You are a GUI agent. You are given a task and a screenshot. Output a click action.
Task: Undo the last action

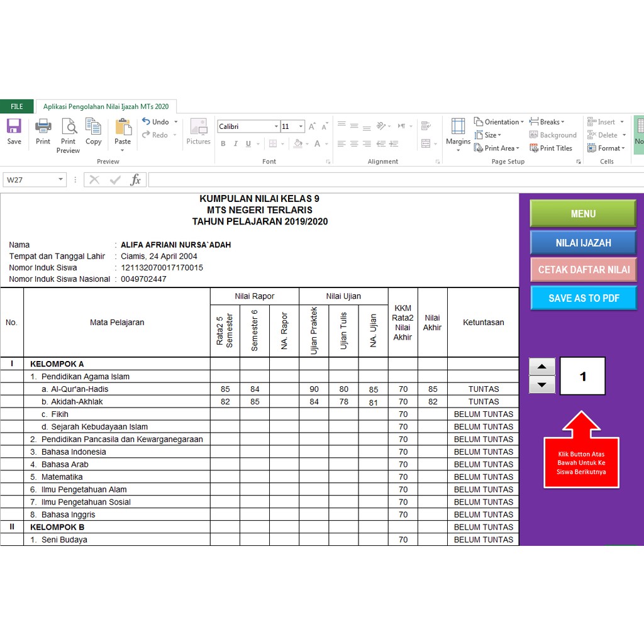pos(156,122)
